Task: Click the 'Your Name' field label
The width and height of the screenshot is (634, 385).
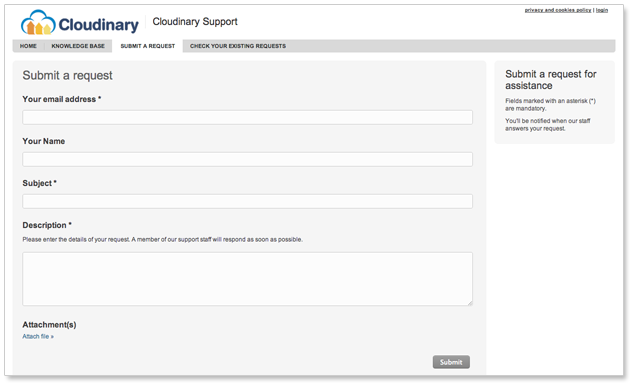Action: 44,141
